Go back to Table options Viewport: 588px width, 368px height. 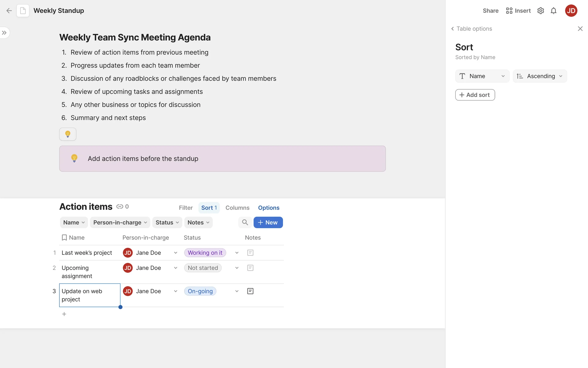click(x=471, y=29)
